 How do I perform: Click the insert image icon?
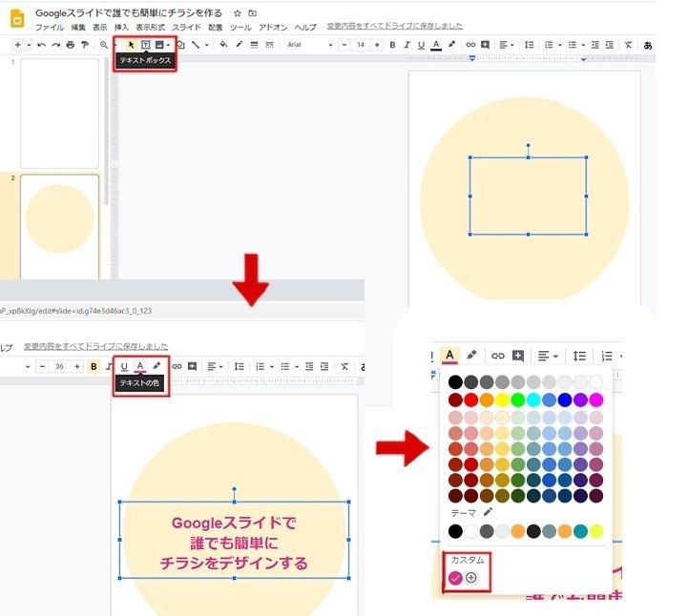(159, 45)
